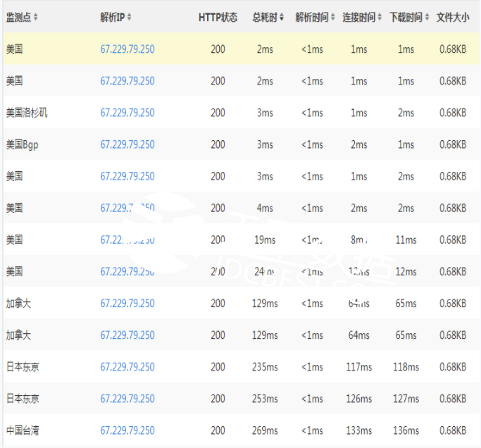Viewport: 481px width, 448px height.
Task: Click the sort arrows beside 解析IP header
Action: 129,18
